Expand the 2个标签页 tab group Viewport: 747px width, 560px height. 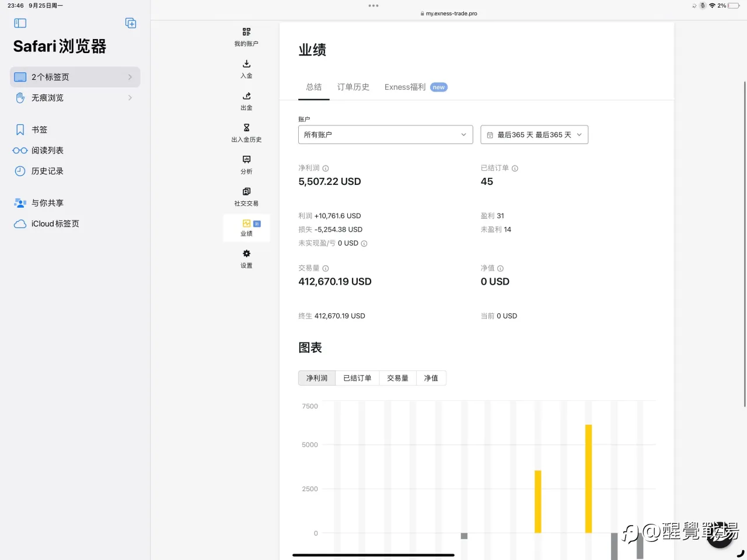pos(75,77)
